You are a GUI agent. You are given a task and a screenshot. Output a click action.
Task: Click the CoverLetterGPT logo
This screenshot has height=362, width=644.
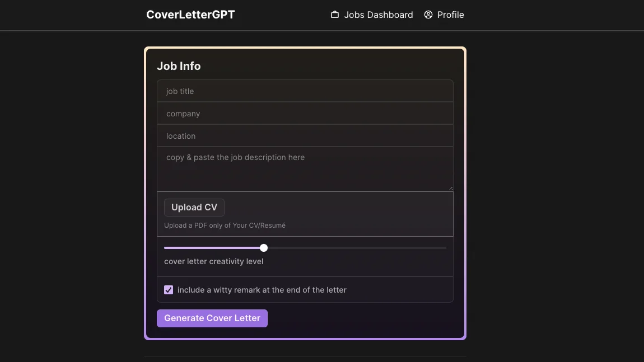point(190,15)
